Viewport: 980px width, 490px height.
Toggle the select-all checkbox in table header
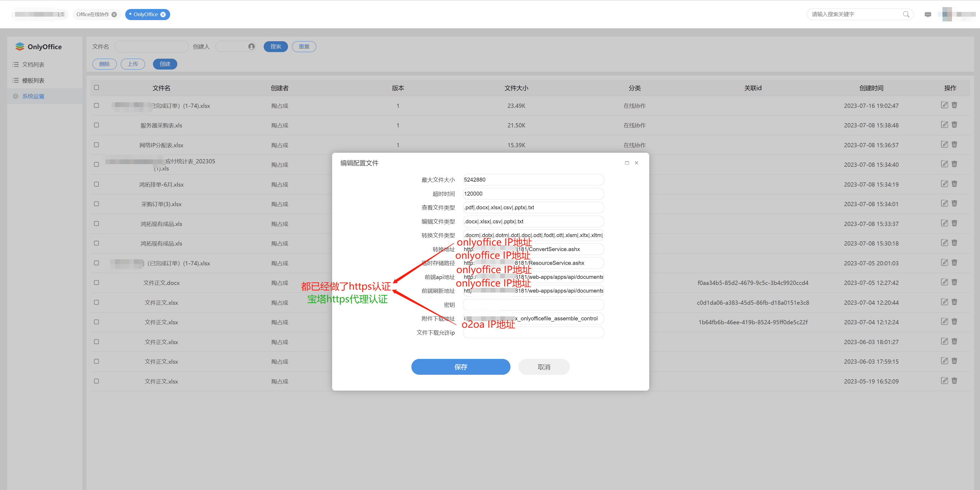pos(96,87)
